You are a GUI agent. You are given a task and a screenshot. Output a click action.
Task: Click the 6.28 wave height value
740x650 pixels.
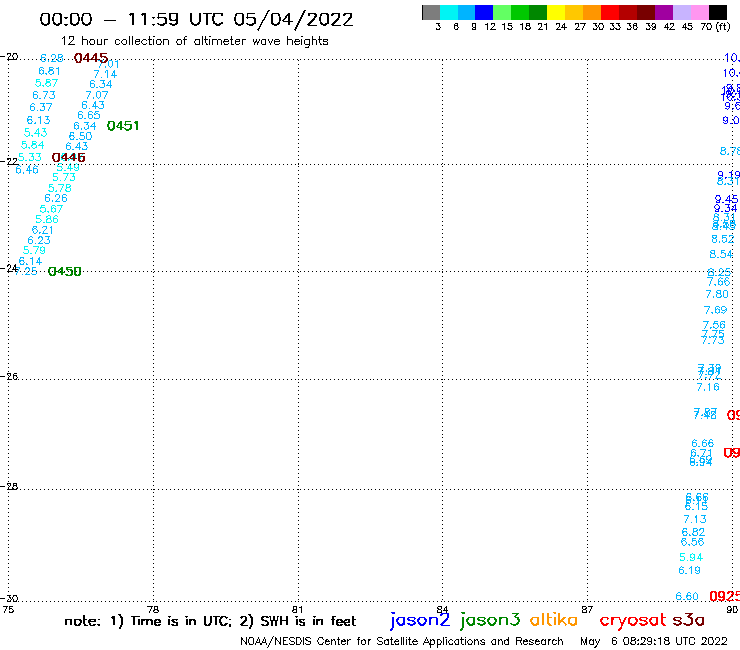(x=51, y=58)
